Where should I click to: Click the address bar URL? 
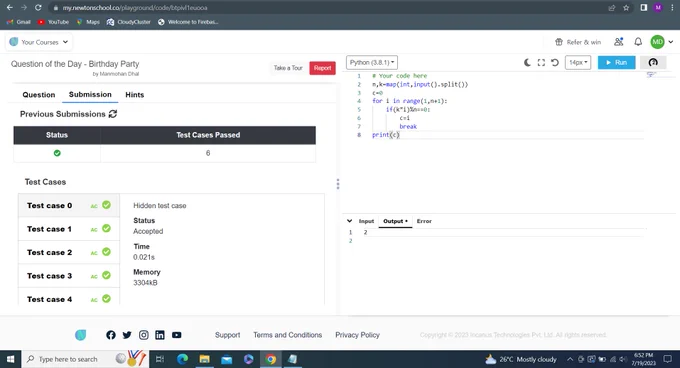click(135, 8)
